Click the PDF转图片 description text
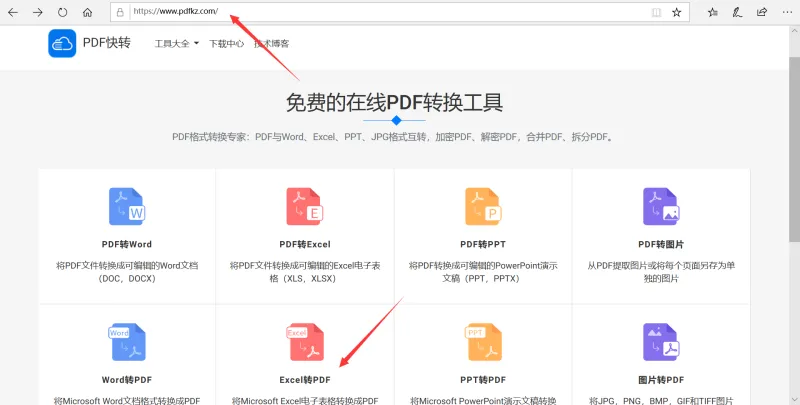800x405 pixels. (661, 272)
